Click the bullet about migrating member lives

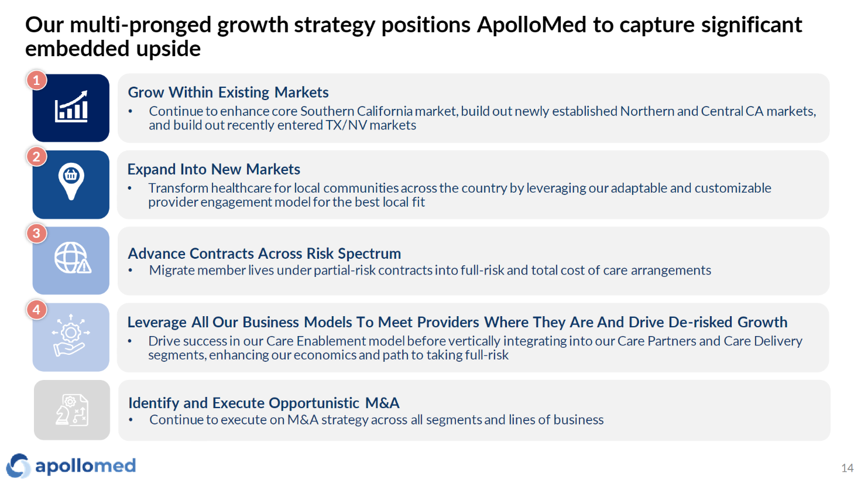click(x=430, y=270)
